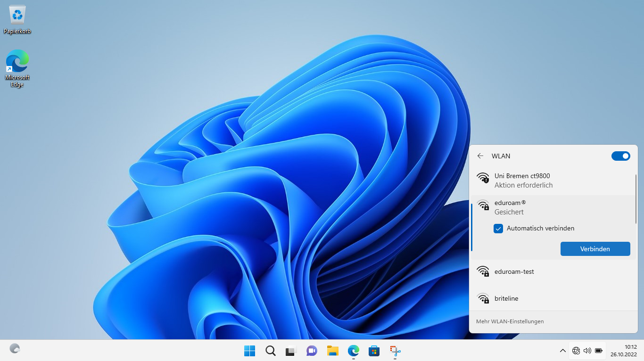
Task: Open File Explorer from taskbar
Action: [333, 351]
